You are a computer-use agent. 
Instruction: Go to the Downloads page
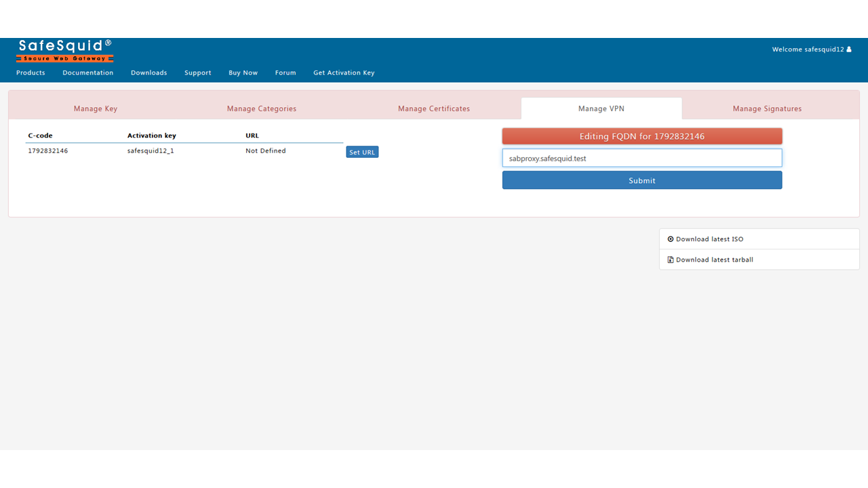coord(149,73)
